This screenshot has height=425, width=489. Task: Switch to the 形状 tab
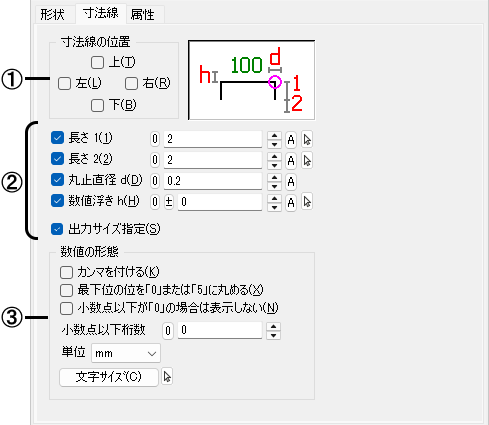pyautogui.click(x=53, y=15)
